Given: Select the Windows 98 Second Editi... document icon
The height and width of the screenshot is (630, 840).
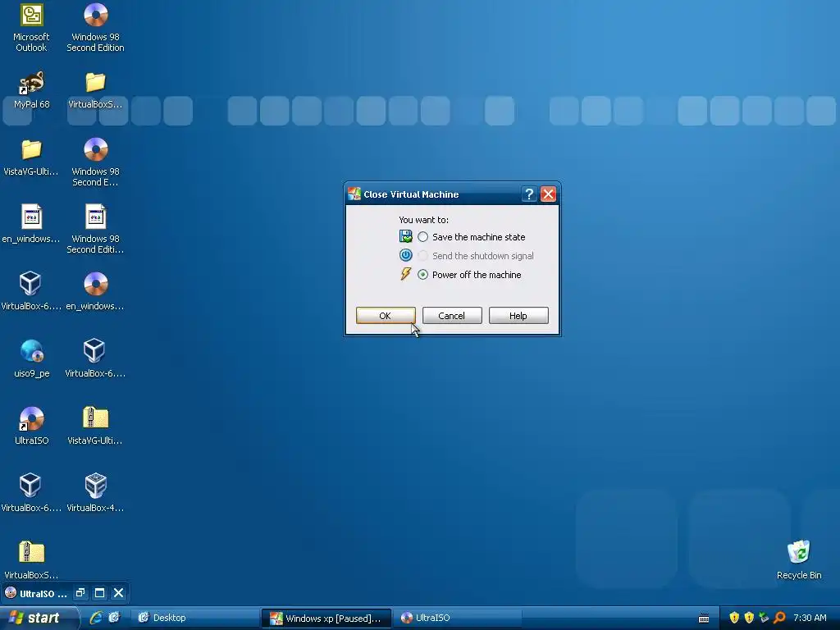Looking at the screenshot, I should tap(95, 230).
